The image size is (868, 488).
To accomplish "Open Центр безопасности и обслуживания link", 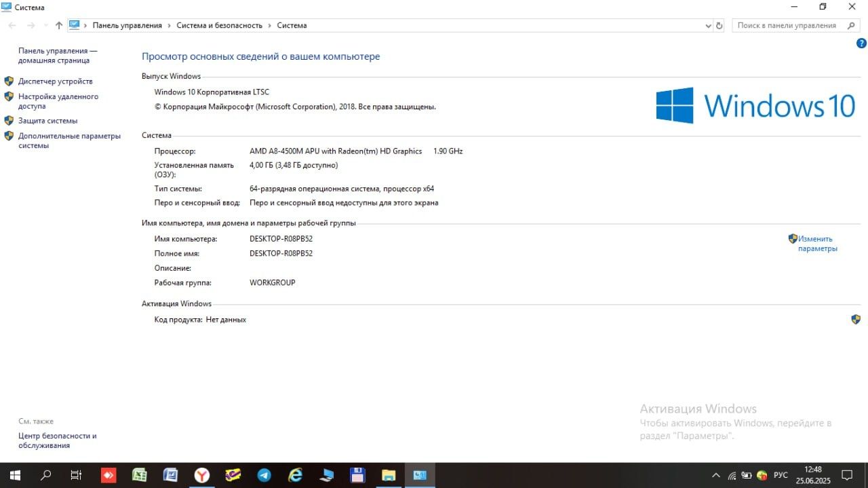I will click(x=58, y=440).
